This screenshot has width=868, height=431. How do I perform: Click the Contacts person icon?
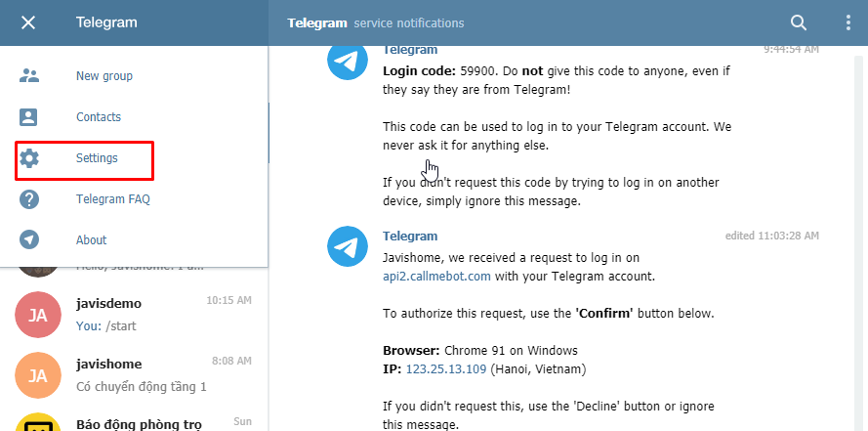[x=28, y=117]
